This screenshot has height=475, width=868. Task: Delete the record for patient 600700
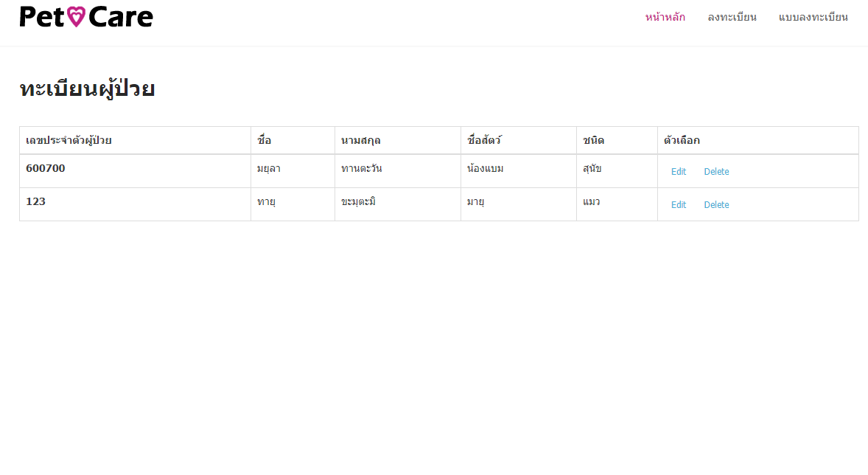pos(716,172)
